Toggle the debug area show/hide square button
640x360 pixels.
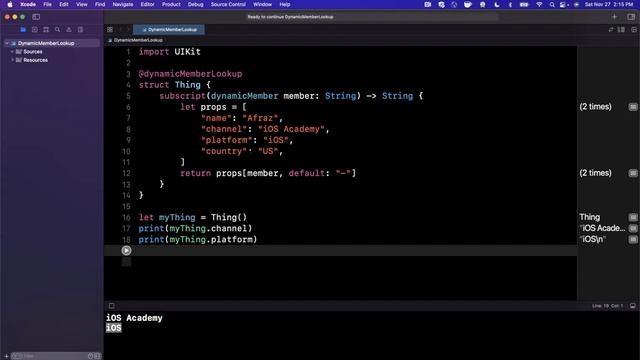click(x=111, y=306)
